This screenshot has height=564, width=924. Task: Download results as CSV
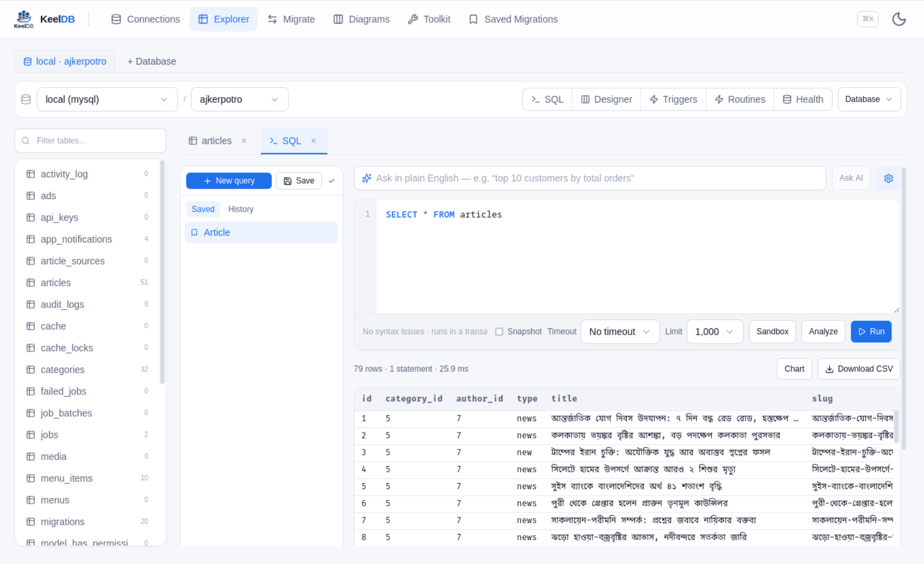click(x=859, y=369)
